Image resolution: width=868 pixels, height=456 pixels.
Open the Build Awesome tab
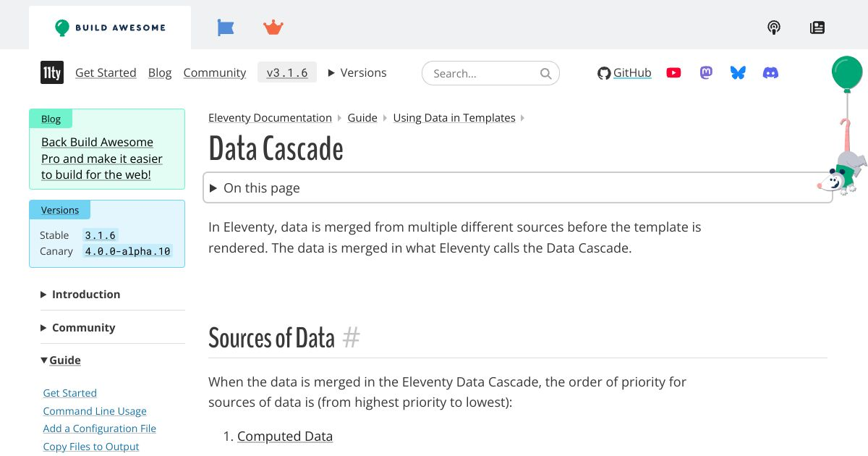(x=110, y=28)
